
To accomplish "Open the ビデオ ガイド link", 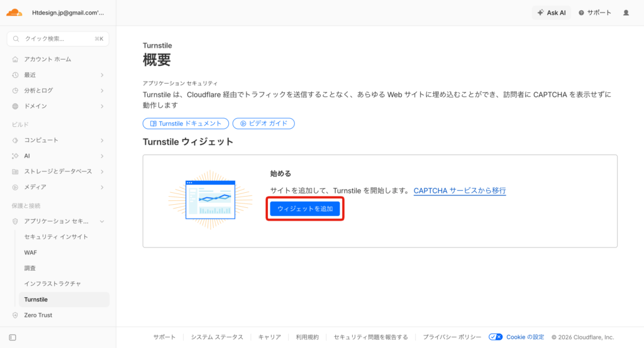I will pos(264,124).
